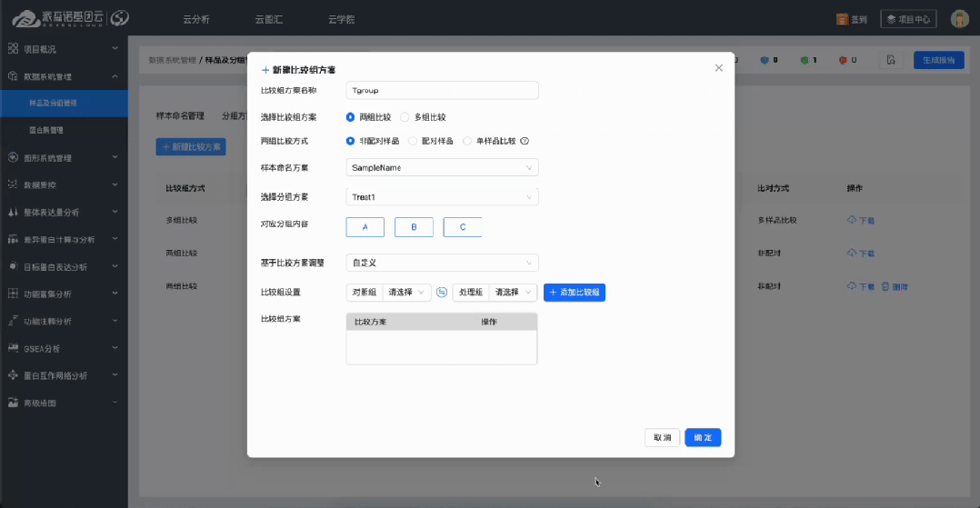
Task: Select the 多组比较 radio option
Action: [405, 117]
